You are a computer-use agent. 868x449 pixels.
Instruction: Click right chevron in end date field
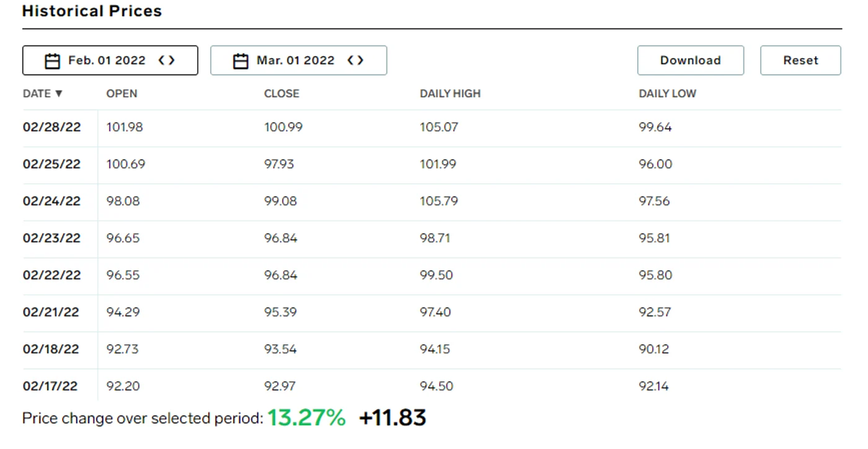pos(360,60)
